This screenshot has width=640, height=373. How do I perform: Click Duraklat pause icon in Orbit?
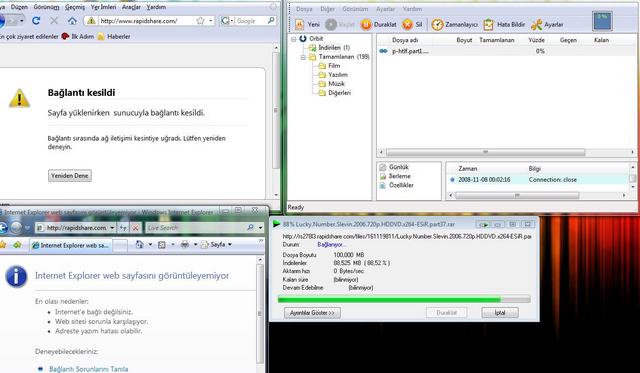pos(366,24)
